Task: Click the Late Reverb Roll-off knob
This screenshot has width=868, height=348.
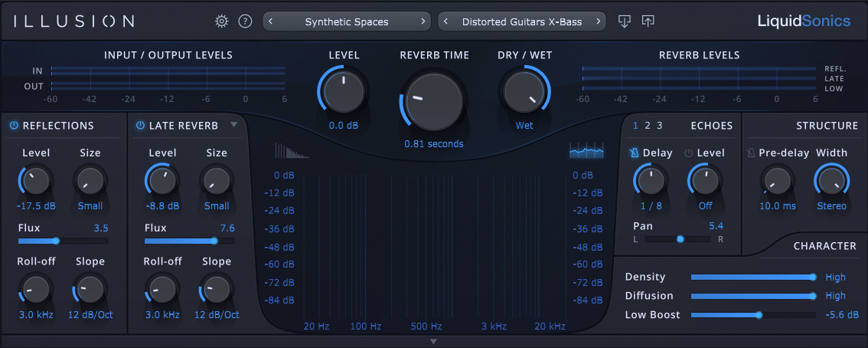Action: click(x=163, y=290)
